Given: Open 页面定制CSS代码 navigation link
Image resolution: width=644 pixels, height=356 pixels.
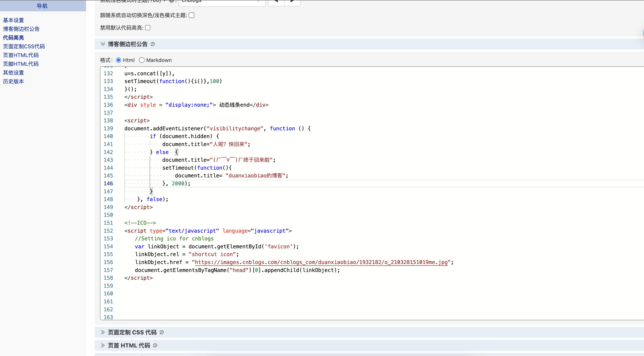Looking at the screenshot, I should 24,46.
